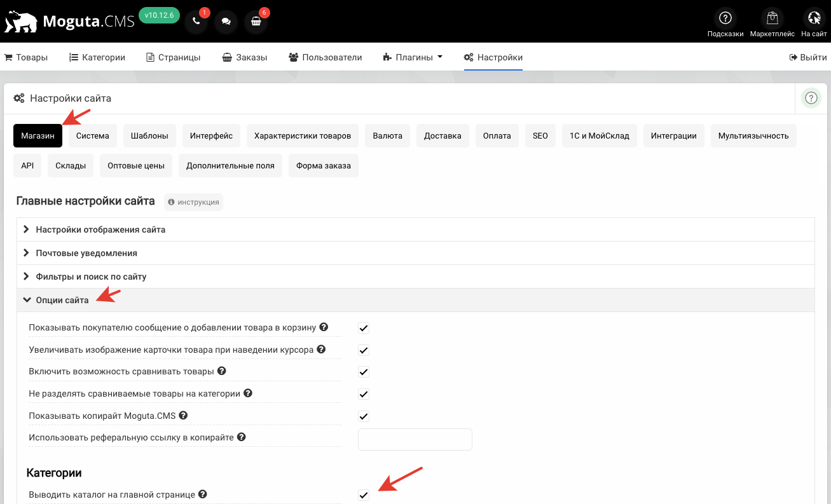Toggle 'Увеличивать изображение карточки товара' checkbox

(x=364, y=350)
